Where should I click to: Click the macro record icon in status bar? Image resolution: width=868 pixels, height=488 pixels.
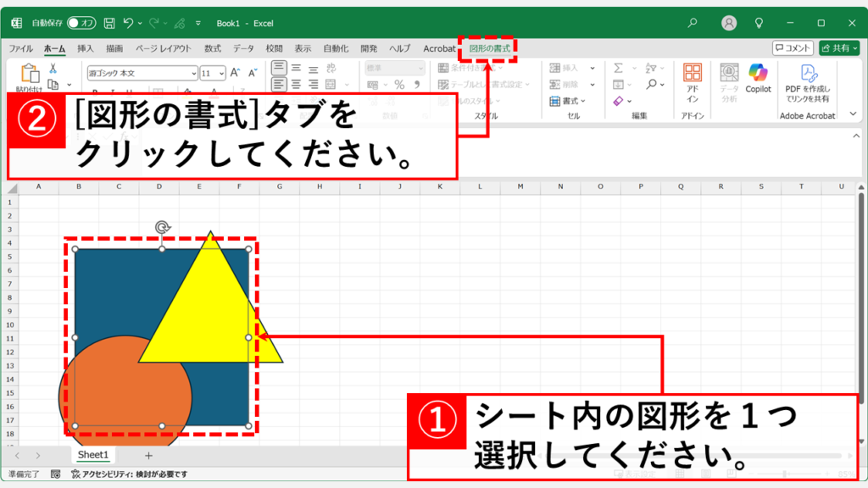[x=55, y=474]
